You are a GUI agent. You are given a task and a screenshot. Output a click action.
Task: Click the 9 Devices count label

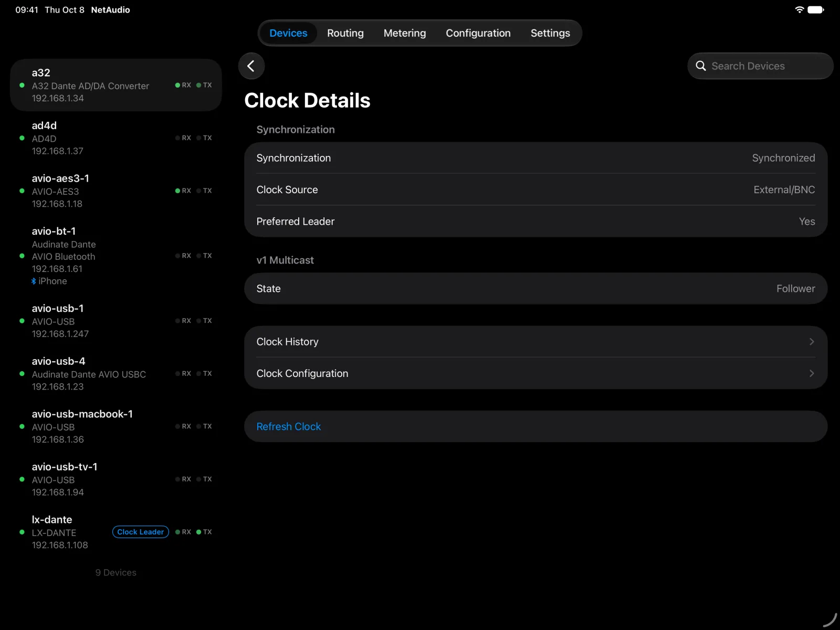point(115,573)
